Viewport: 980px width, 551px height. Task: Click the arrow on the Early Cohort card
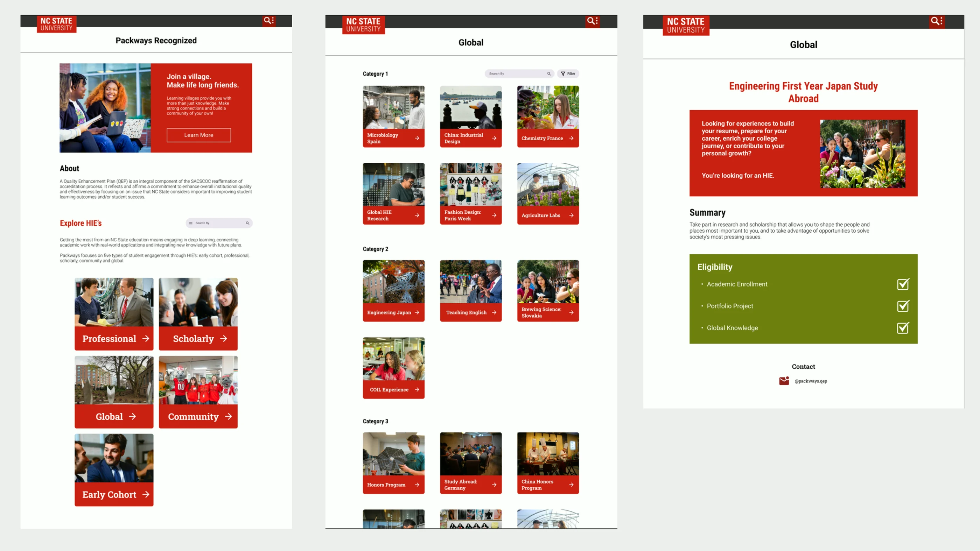tap(146, 494)
